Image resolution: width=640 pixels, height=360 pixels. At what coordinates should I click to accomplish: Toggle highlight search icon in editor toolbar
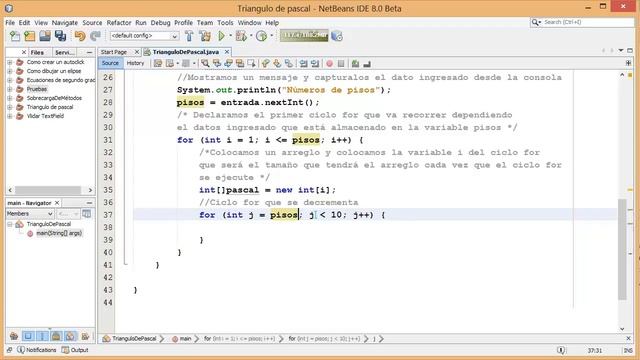coord(240,63)
